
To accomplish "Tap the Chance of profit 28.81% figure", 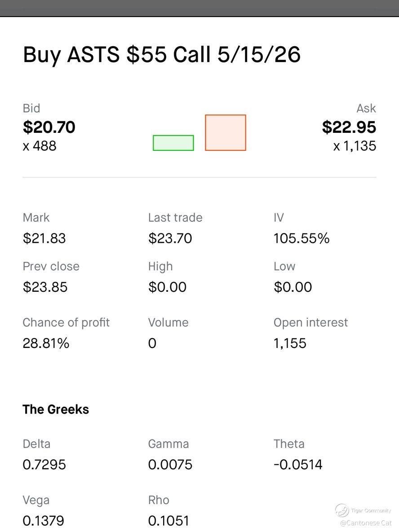I will [x=46, y=343].
